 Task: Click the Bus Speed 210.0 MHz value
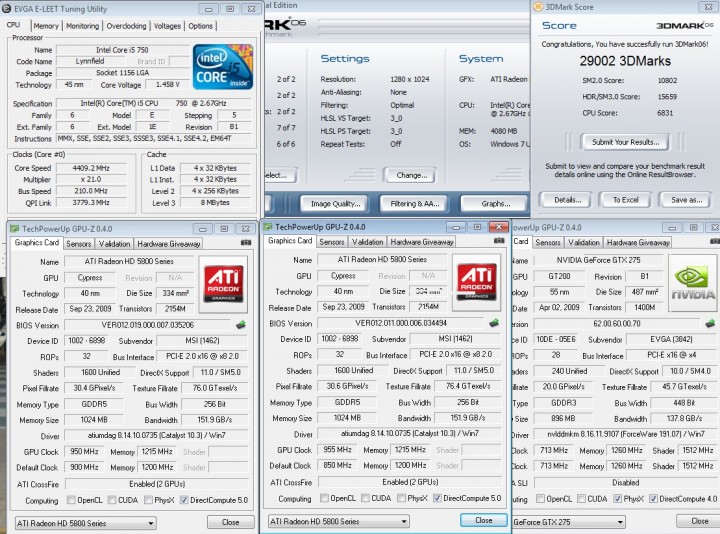tap(91, 191)
